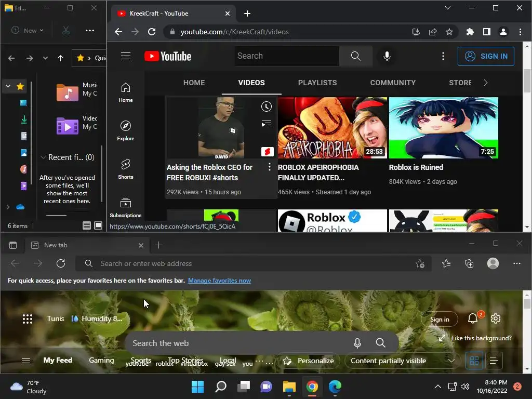Collapse Quick access tree node
The height and width of the screenshot is (399, 532).
pos(8,86)
